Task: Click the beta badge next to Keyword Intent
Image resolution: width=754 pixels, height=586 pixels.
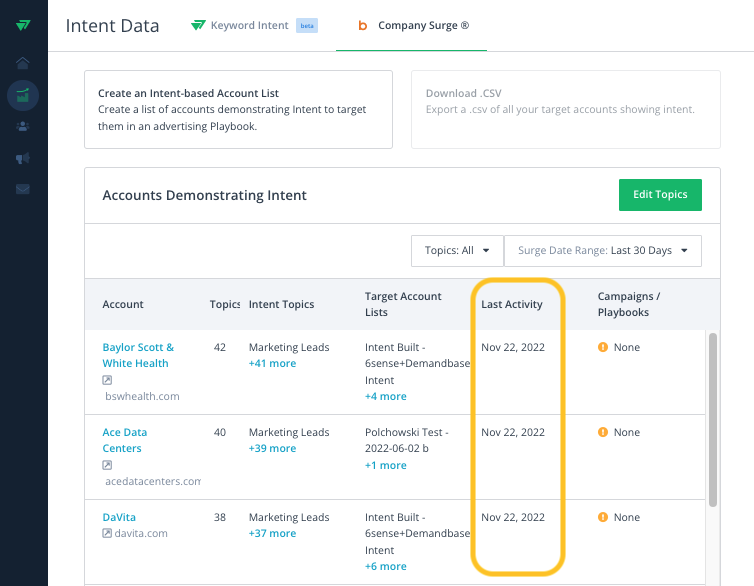Action: (307, 25)
